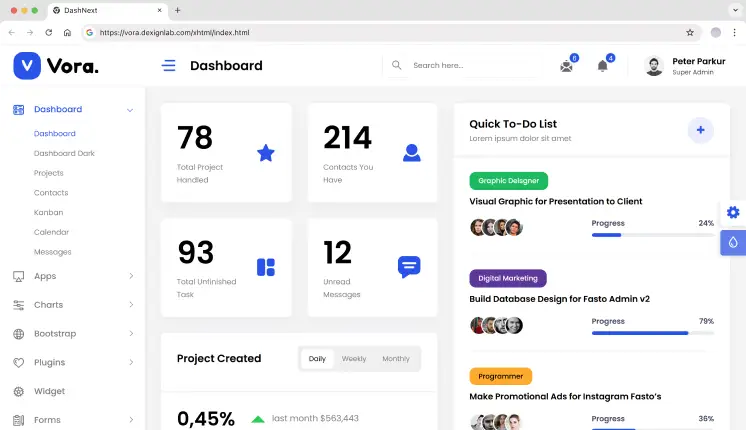746x430 pixels.
Task: Open Kanban from the sidebar submenu
Action: pos(48,212)
